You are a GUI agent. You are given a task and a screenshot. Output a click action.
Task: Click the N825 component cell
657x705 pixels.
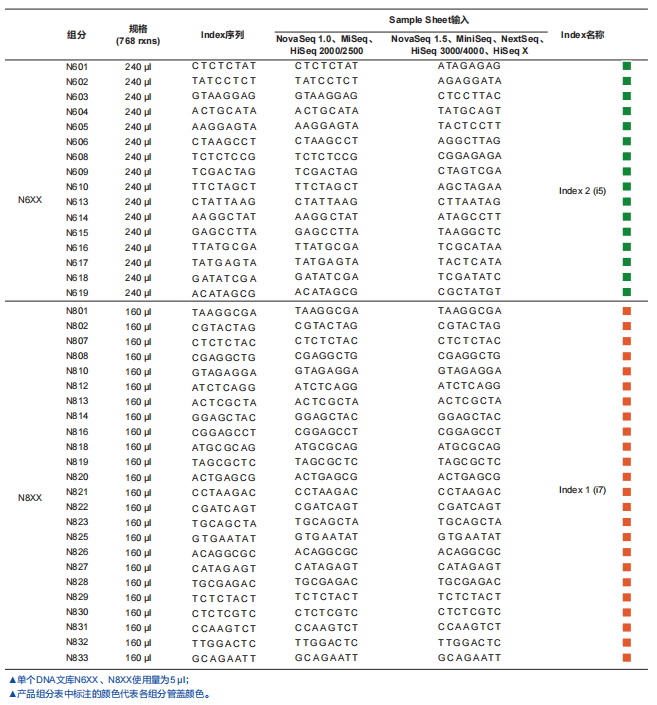click(x=77, y=537)
